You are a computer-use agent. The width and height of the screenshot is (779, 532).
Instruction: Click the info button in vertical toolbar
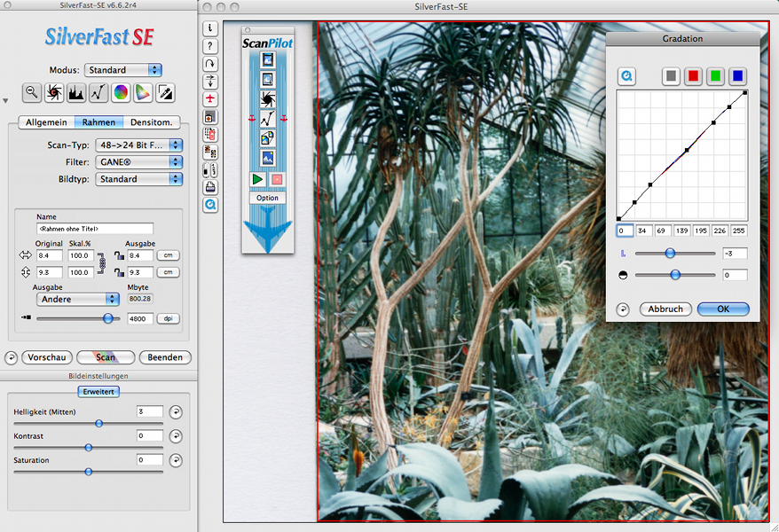(210, 28)
